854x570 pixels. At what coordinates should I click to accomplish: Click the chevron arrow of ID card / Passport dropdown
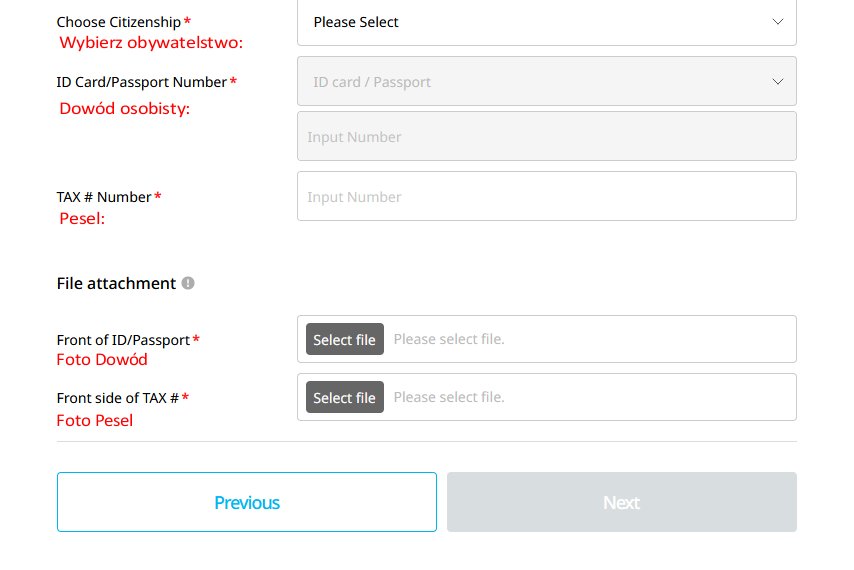coord(778,82)
